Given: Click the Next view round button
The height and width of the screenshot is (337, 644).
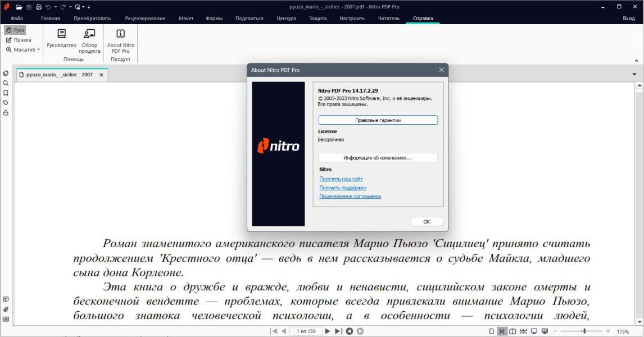Looking at the screenshot, I should click(x=360, y=331).
